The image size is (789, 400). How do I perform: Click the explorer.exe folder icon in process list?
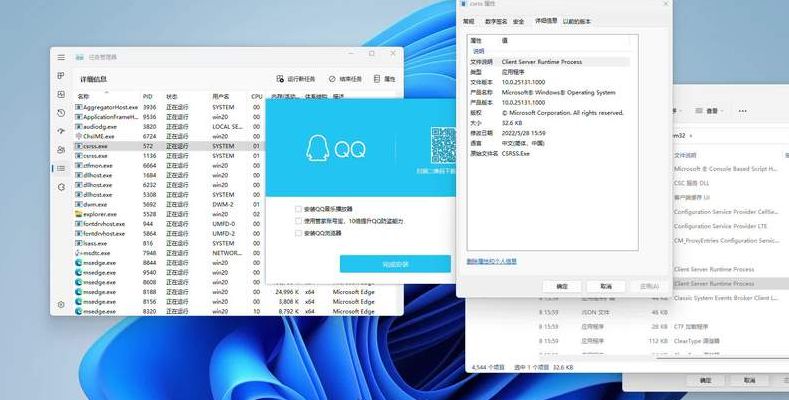tap(78, 214)
